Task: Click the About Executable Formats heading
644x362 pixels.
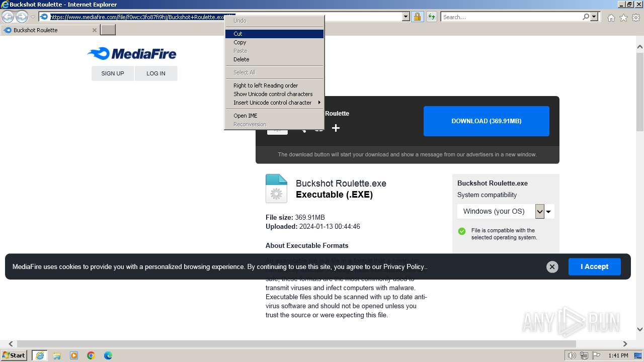Action: 307,245
